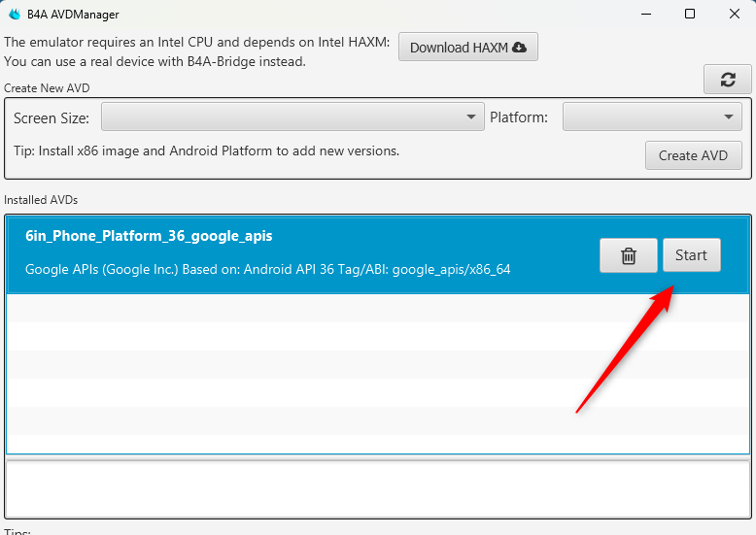Click the Create New AVD label
Screen dimensions: 756x535
47,88
